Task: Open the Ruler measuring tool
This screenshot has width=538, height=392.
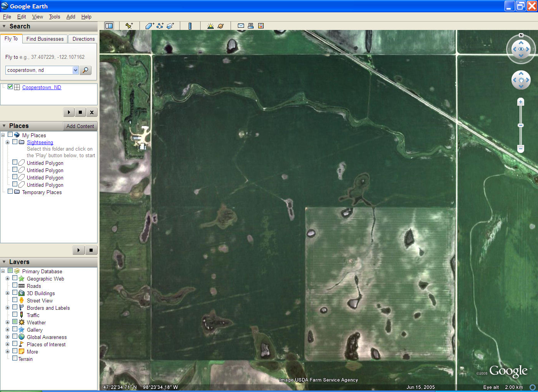Action: pyautogui.click(x=190, y=26)
